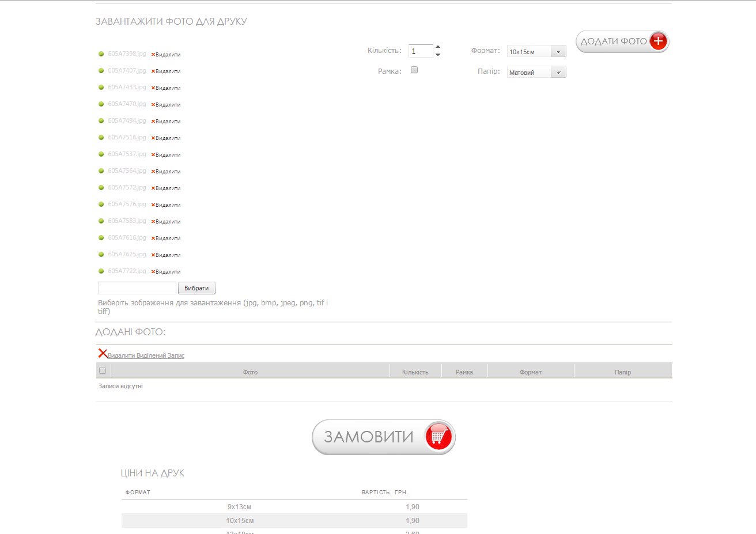
Task: Click the Видалити Виділений Запис link
Action: tap(146, 356)
